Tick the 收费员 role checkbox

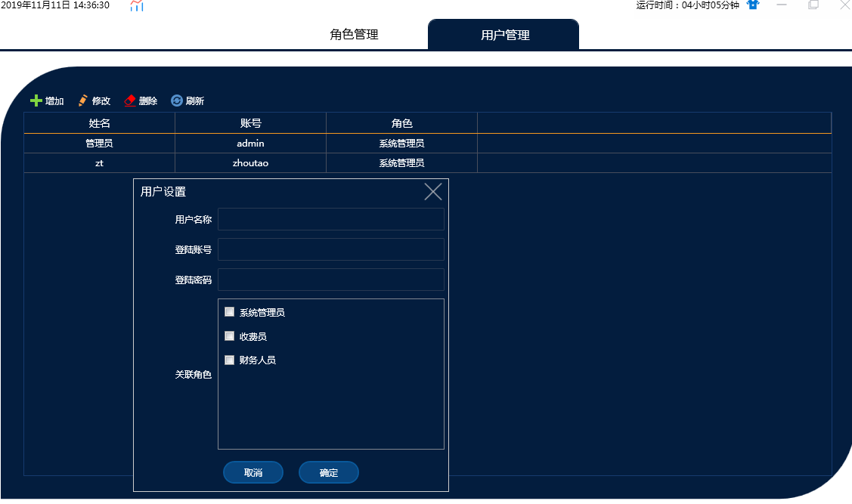(229, 336)
